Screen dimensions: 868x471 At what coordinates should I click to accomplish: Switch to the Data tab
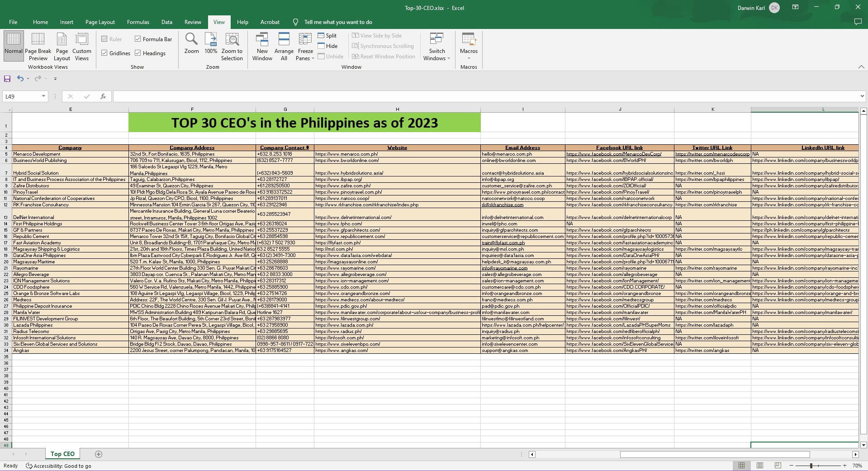click(x=167, y=22)
